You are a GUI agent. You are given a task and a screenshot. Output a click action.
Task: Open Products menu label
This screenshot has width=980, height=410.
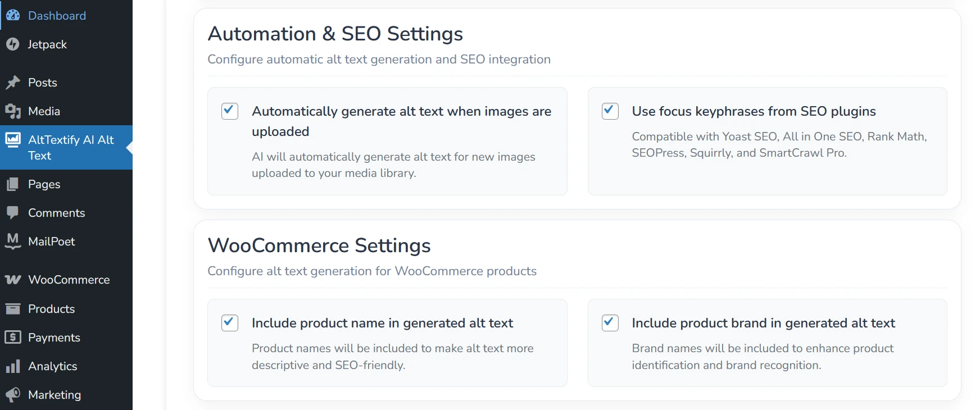click(x=51, y=309)
